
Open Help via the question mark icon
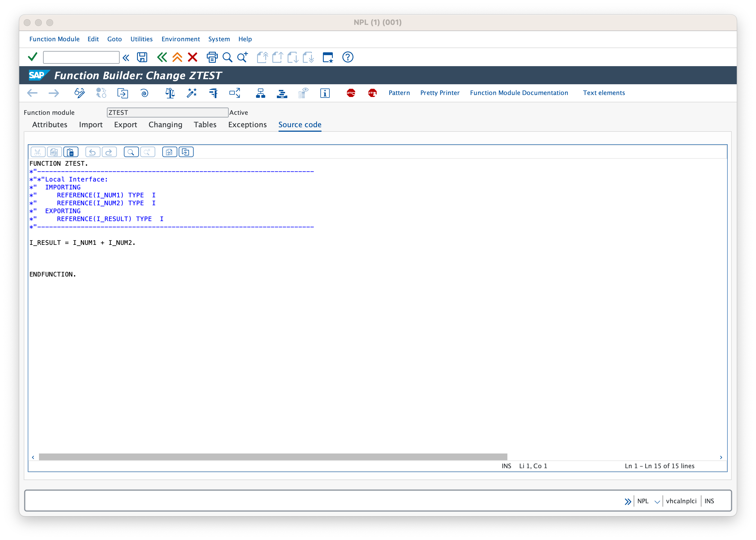(x=348, y=57)
